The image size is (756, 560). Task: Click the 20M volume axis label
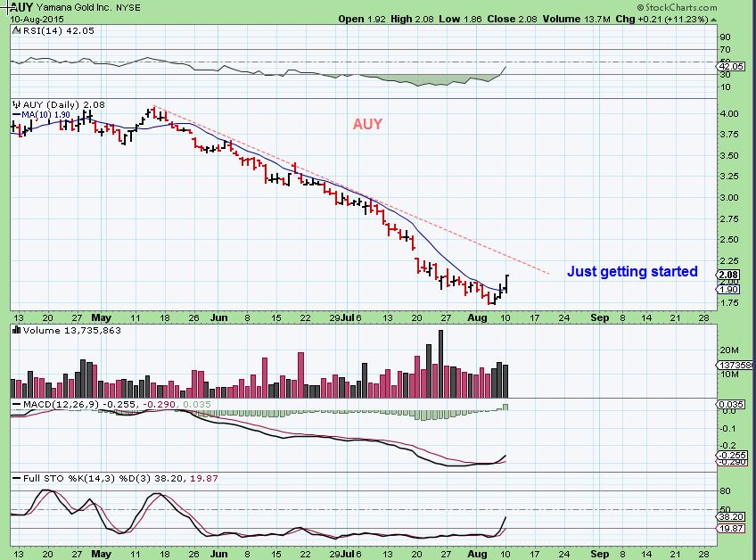(x=729, y=350)
